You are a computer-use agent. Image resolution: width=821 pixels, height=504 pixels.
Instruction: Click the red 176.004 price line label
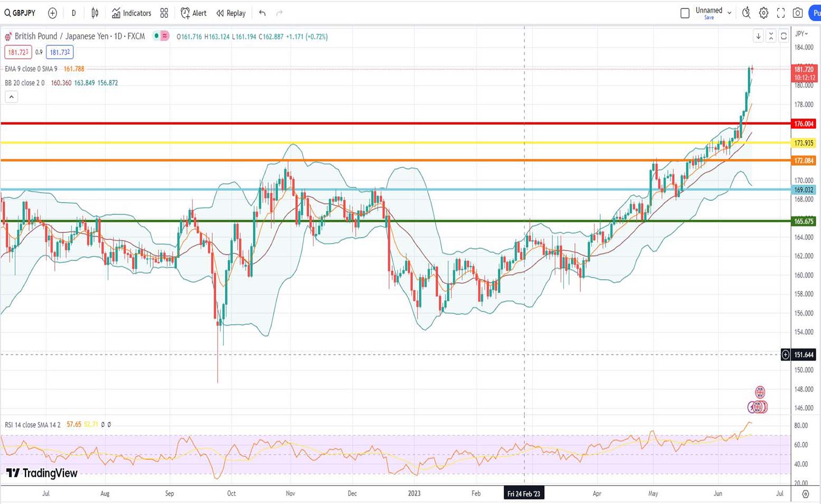(x=804, y=124)
